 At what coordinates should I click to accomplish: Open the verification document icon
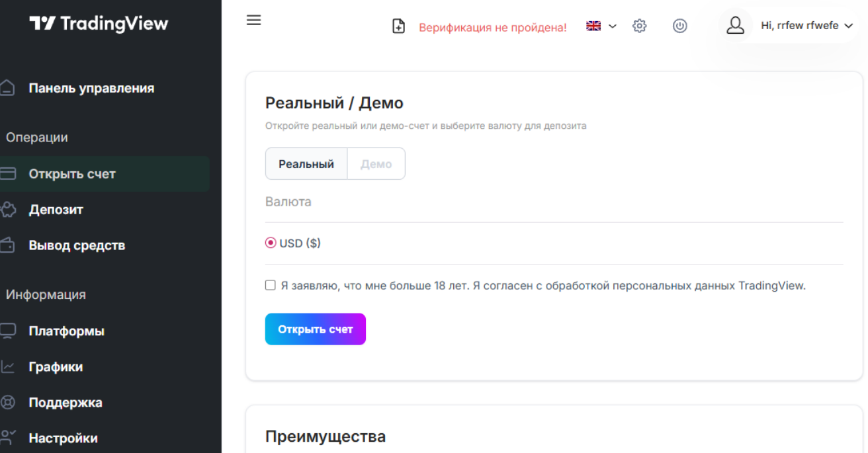[x=398, y=26]
